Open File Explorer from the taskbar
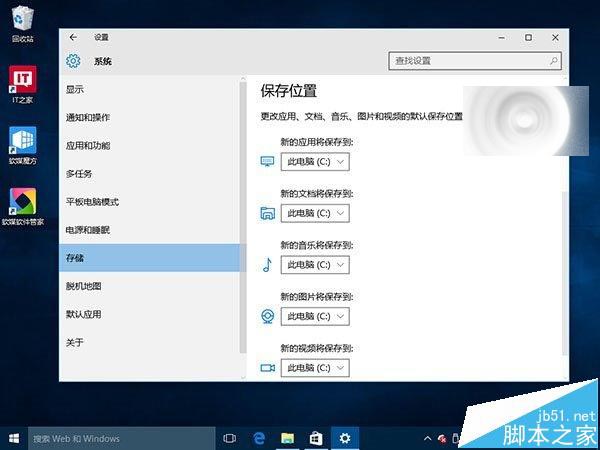Viewport: 600px width, 450px height. [x=287, y=439]
